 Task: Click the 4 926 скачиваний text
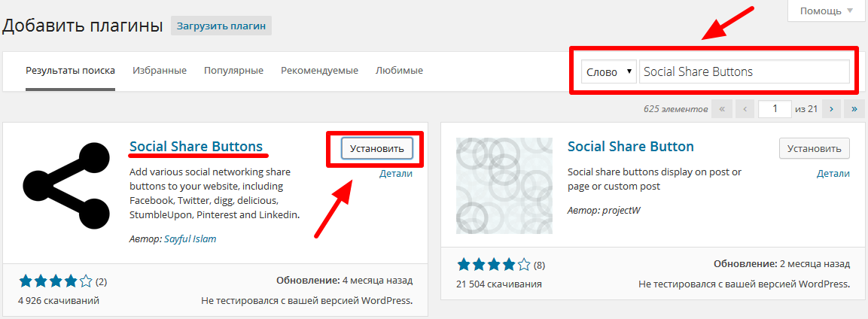pyautogui.click(x=59, y=301)
